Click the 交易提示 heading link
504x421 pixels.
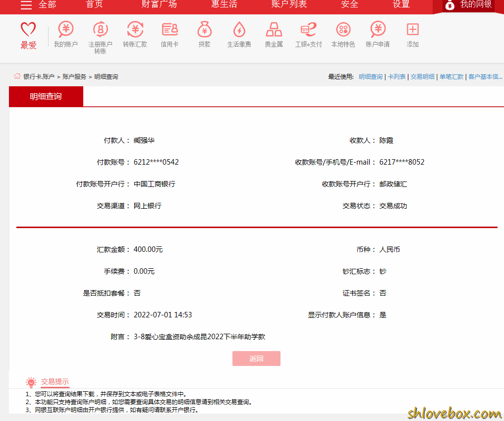(x=55, y=382)
